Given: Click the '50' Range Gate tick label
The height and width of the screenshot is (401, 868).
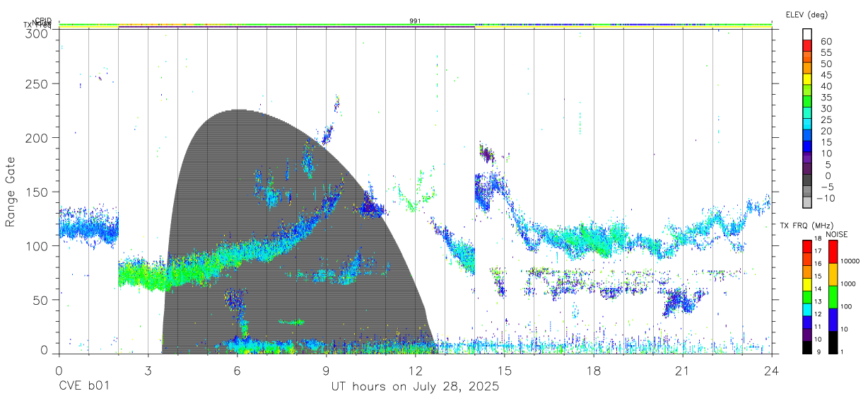Looking at the screenshot, I should pyautogui.click(x=41, y=300).
